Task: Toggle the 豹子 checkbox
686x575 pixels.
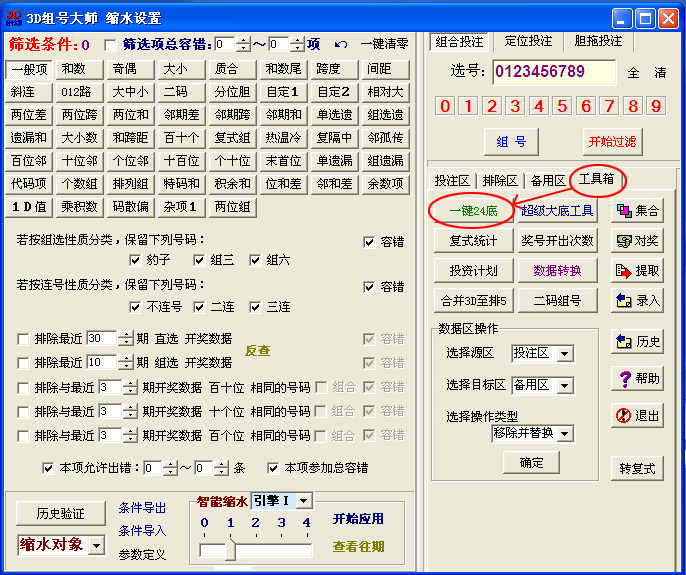Action: 137,260
